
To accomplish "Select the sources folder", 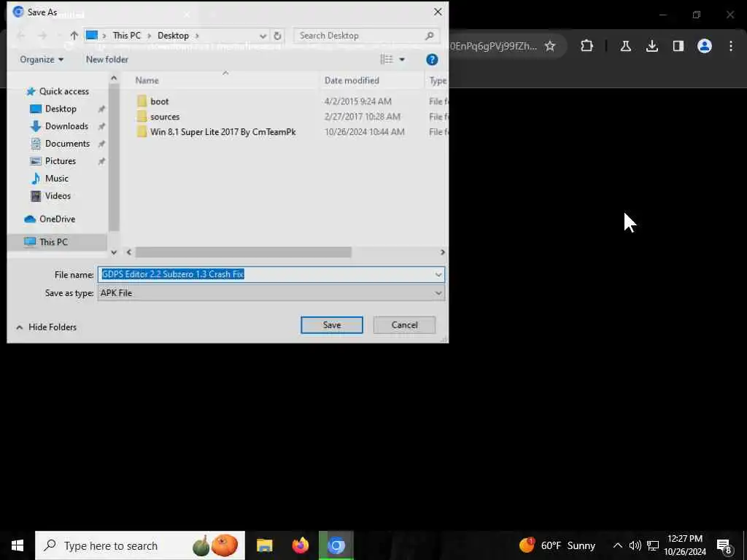I will pos(165,117).
